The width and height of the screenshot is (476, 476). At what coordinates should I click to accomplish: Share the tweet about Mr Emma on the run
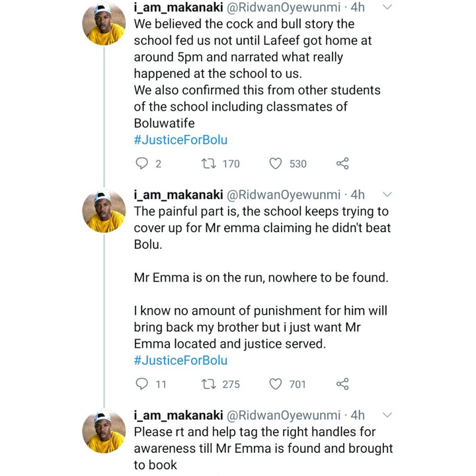[342, 384]
